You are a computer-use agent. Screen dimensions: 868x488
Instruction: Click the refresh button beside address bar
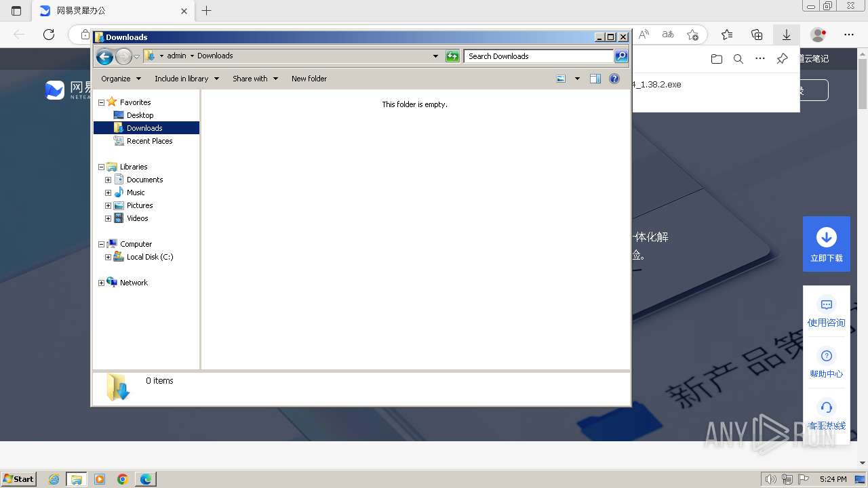[452, 56]
